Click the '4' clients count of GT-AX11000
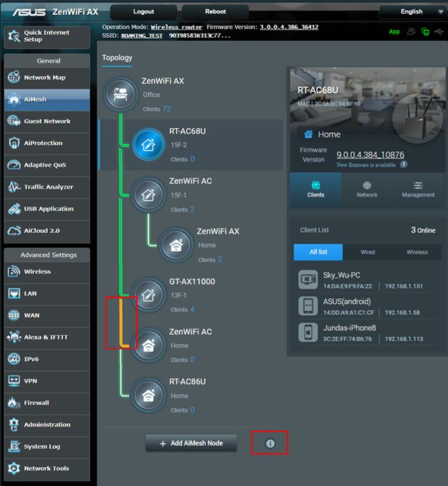This screenshot has height=486, width=448. [x=192, y=309]
